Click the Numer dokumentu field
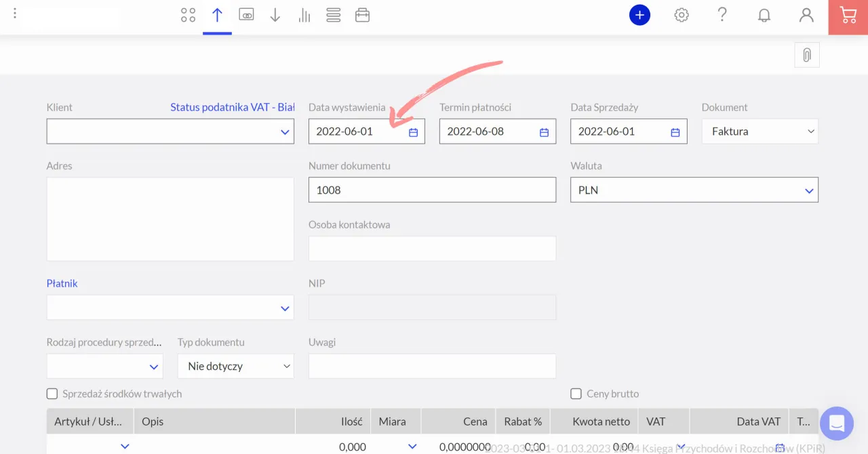 [432, 190]
